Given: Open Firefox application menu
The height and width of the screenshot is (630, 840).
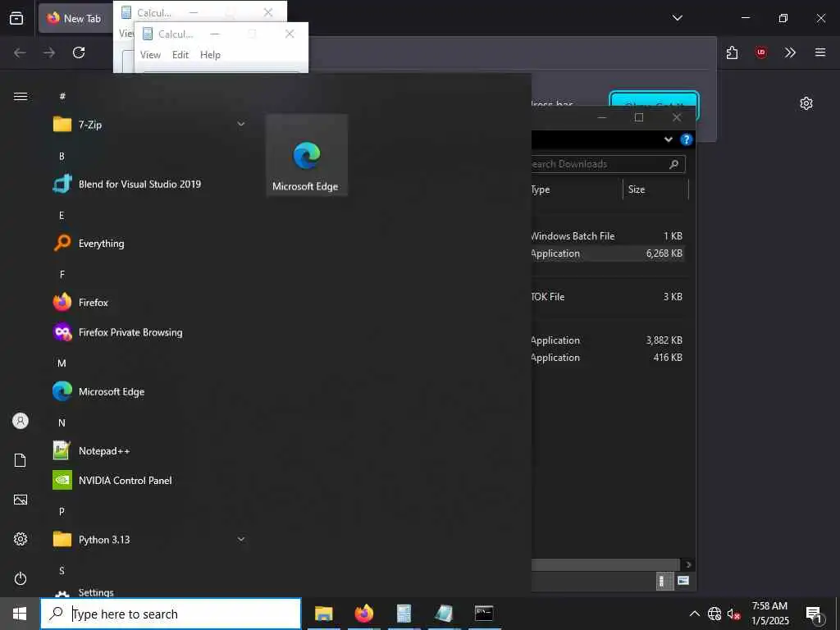Looking at the screenshot, I should [x=819, y=52].
